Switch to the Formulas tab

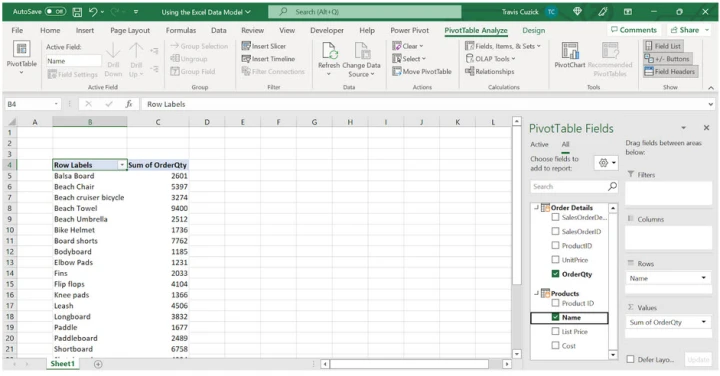180,30
